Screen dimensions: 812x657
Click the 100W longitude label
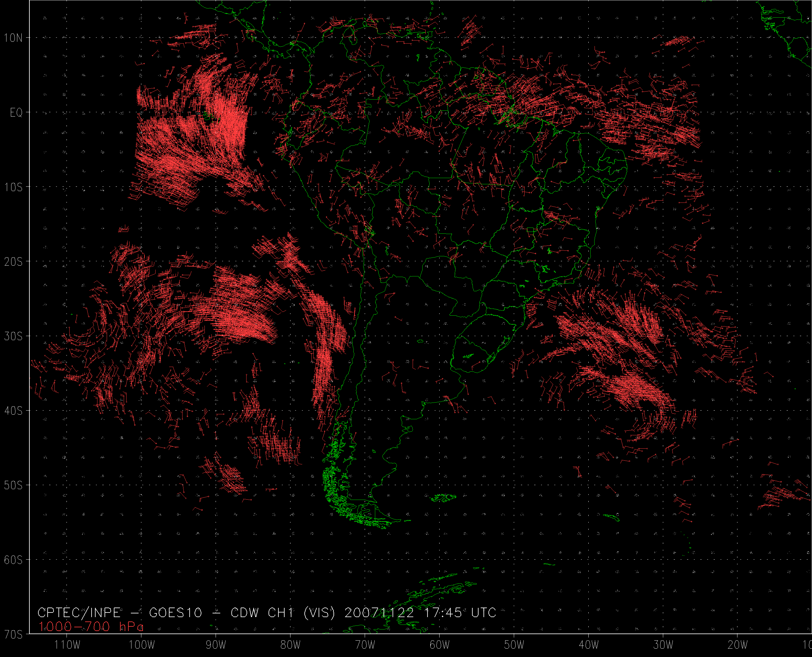142,645
